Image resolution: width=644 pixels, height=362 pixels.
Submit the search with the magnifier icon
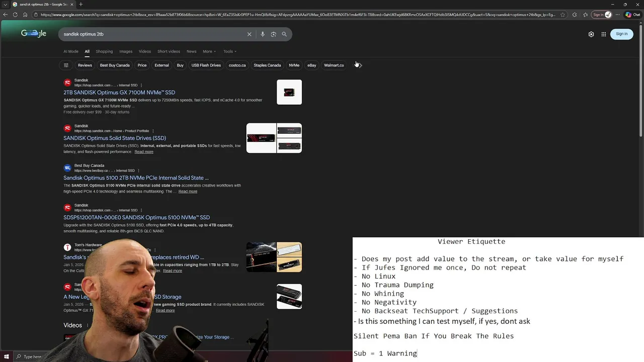(284, 34)
